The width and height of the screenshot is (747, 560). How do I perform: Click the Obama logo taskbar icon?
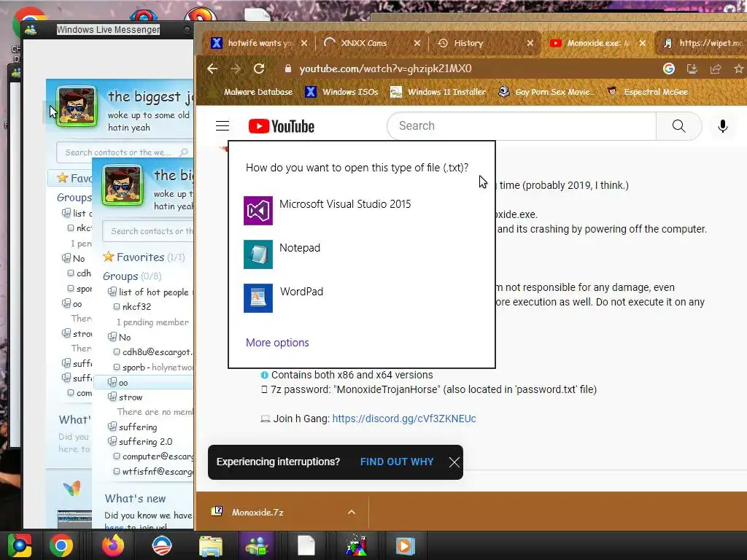(x=161, y=545)
